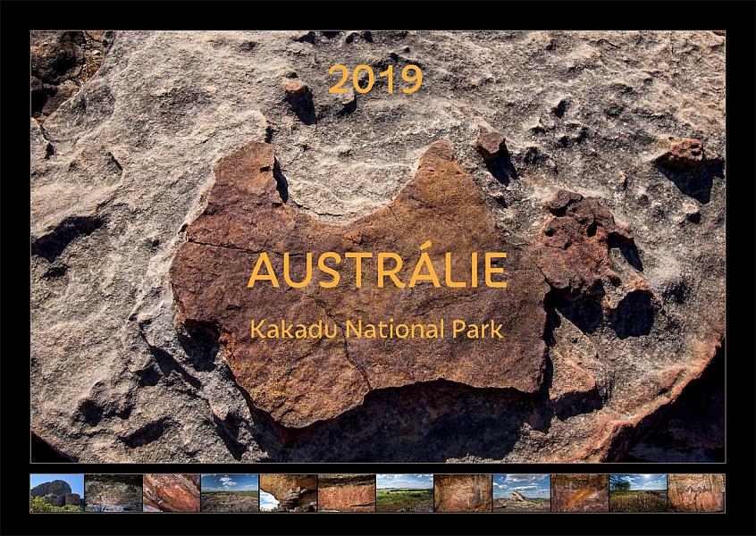The image size is (756, 536).
Task: Open the tenth thumbnail with orange streaked rock
Action: [x=580, y=492]
